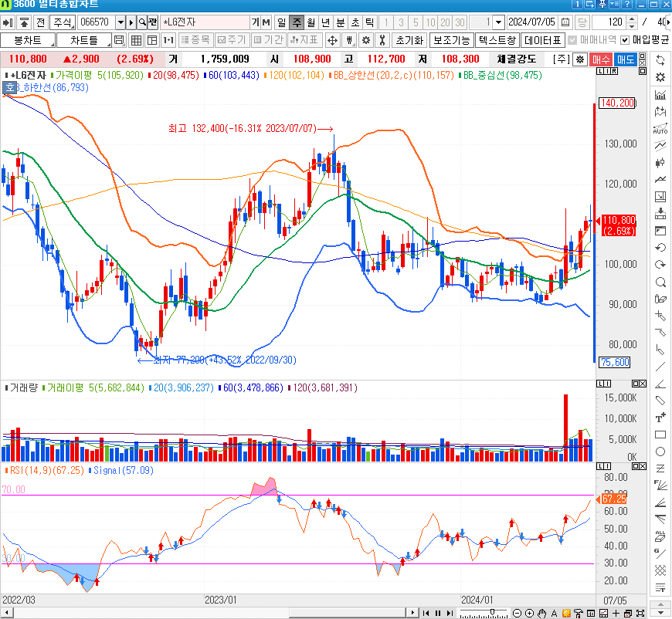The height and width of the screenshot is (619, 672).
Task: Toggle the crosshair plus icon at bottom
Action: click(616, 614)
